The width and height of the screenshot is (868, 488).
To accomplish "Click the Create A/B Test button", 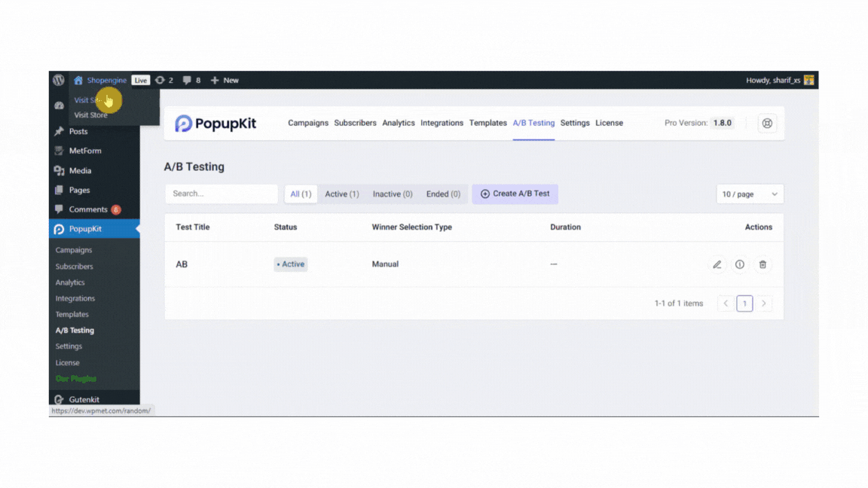I will [515, 194].
